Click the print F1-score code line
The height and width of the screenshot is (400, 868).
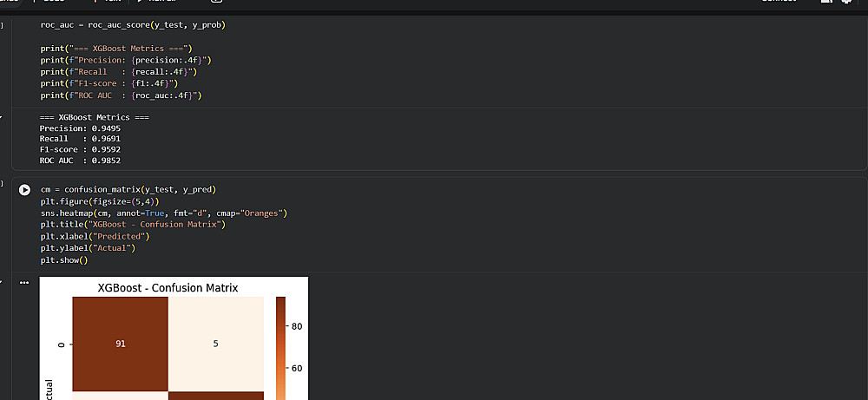pyautogui.click(x=109, y=83)
